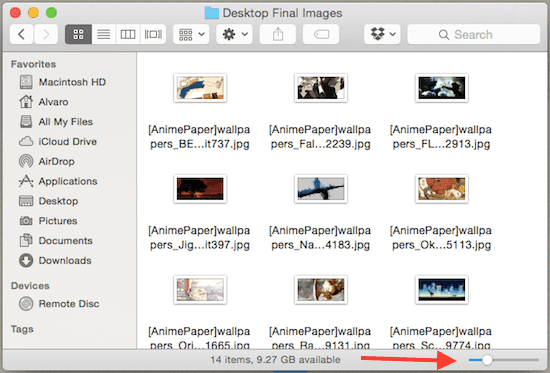Click the iCloud Drive cloud icon

click(x=26, y=142)
